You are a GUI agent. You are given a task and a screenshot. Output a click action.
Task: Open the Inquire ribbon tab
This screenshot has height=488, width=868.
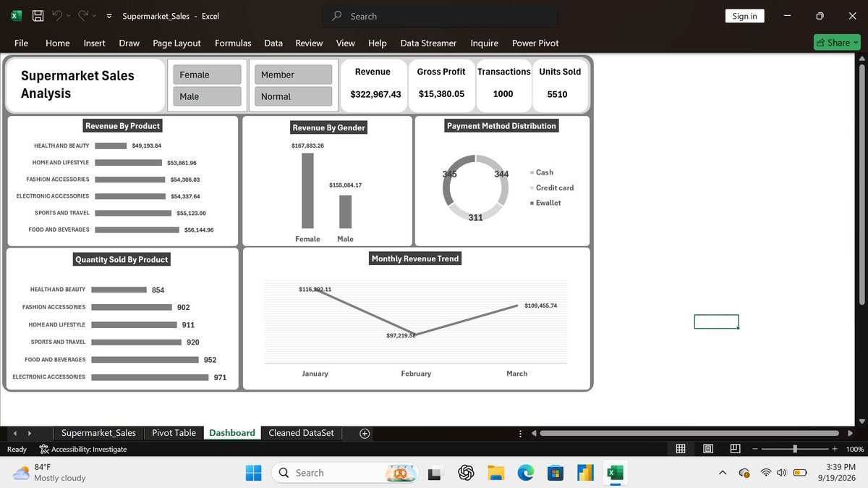pos(484,43)
